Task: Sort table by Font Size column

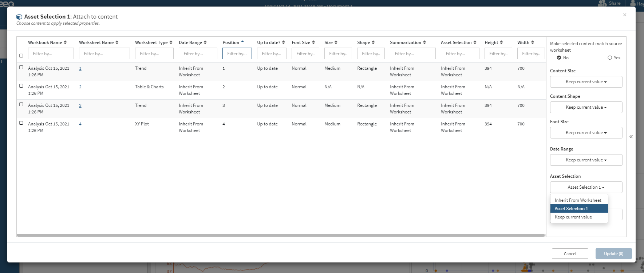Action: pos(313,43)
